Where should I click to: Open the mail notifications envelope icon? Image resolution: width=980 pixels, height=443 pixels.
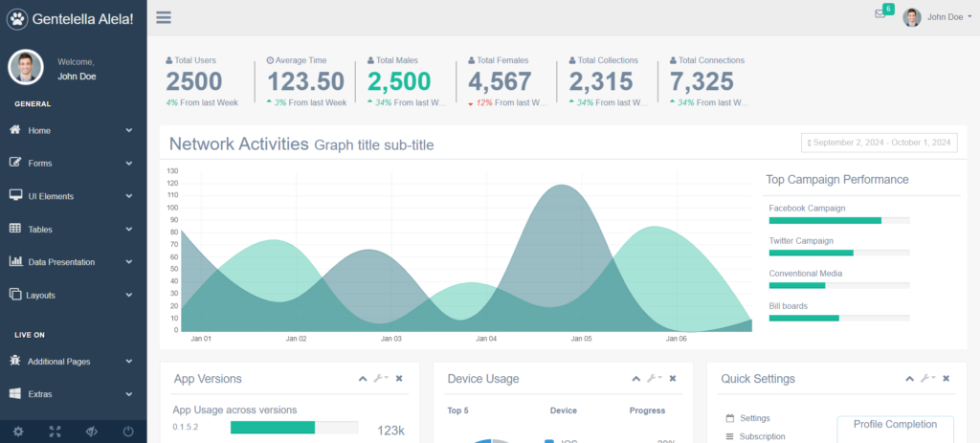pyautogui.click(x=880, y=14)
